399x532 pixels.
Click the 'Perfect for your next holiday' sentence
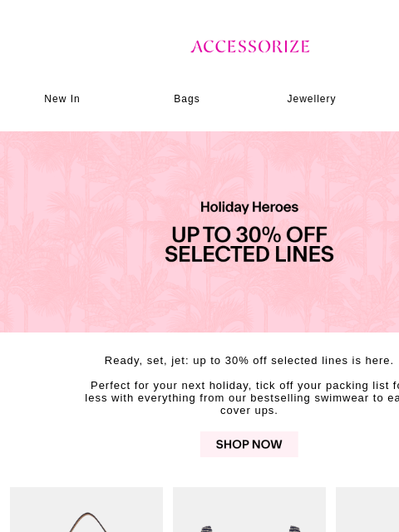click(244, 386)
